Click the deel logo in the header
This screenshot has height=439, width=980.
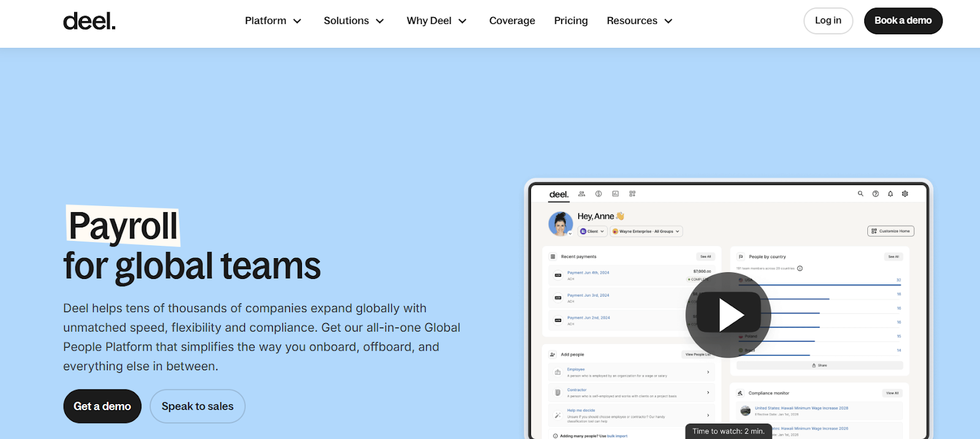(x=89, y=21)
